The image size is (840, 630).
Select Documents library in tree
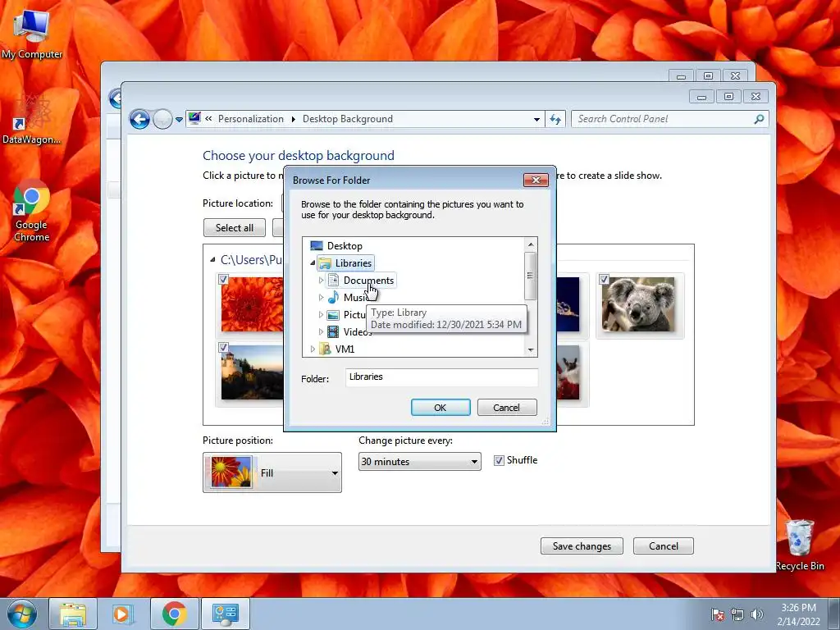[368, 281]
